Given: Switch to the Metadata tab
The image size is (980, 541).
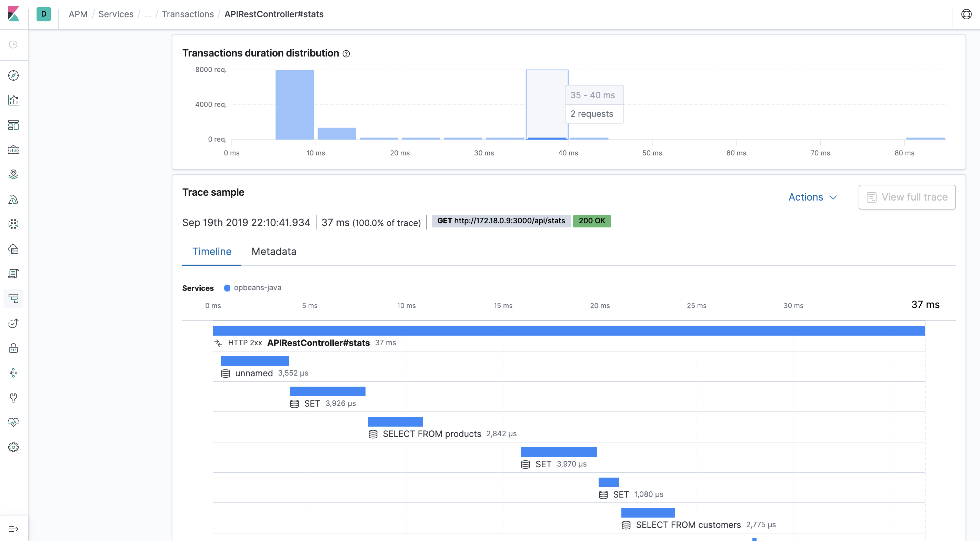Looking at the screenshot, I should (274, 251).
